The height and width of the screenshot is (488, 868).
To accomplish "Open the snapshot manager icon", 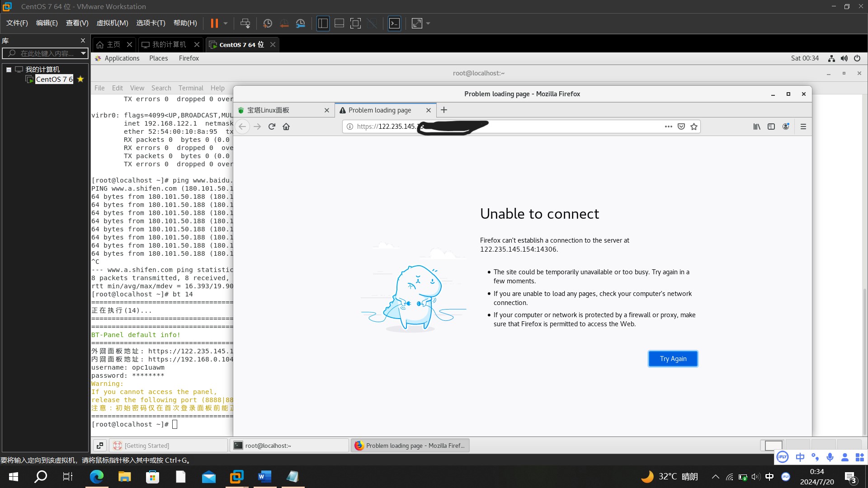I will click(300, 23).
